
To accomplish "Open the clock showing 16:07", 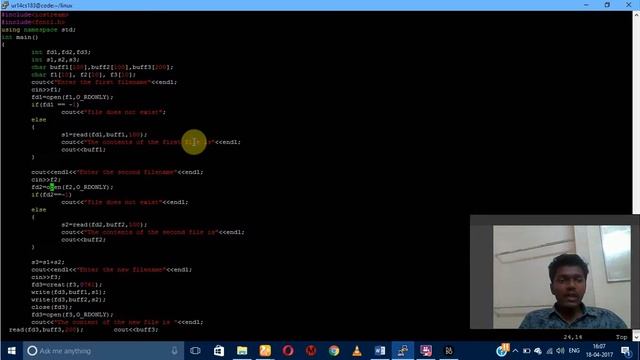I will click(x=599, y=351).
